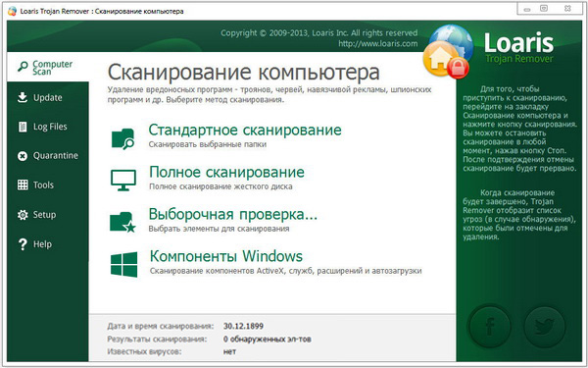
Task: Start Полное сканирование
Action: [227, 172]
